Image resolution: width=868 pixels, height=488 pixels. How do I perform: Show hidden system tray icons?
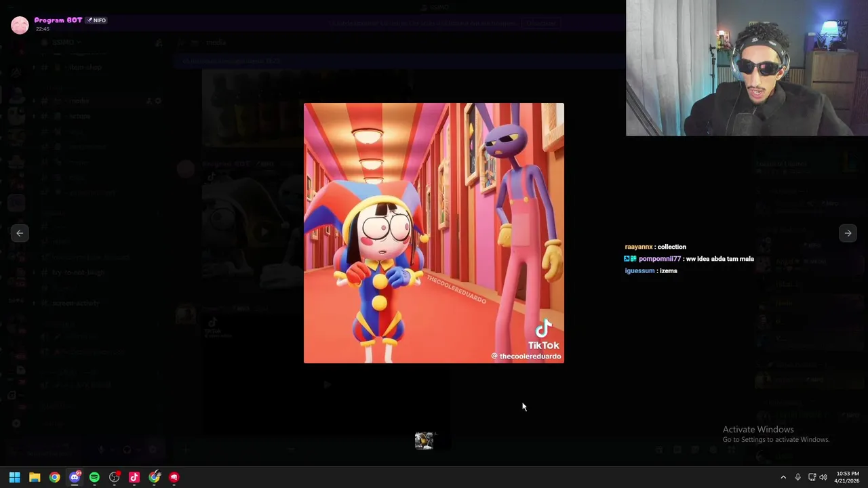(x=783, y=477)
